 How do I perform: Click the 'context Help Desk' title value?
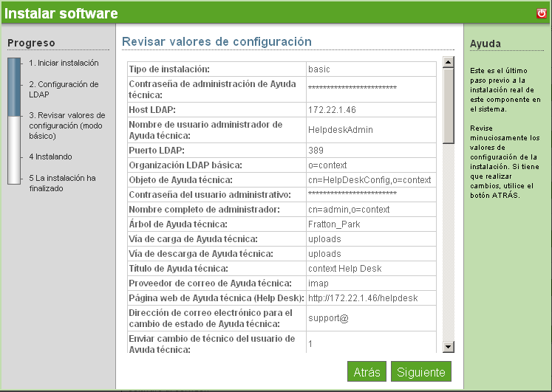344,269
